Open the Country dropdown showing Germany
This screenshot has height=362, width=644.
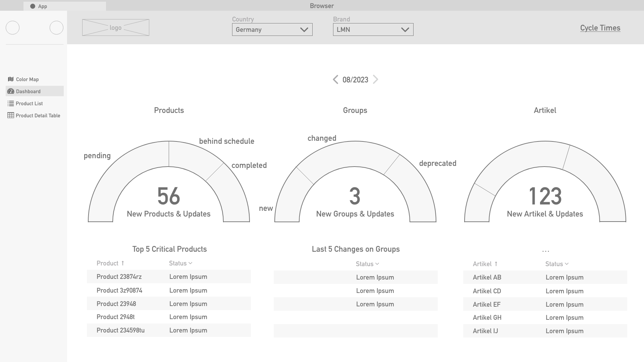tap(272, 29)
